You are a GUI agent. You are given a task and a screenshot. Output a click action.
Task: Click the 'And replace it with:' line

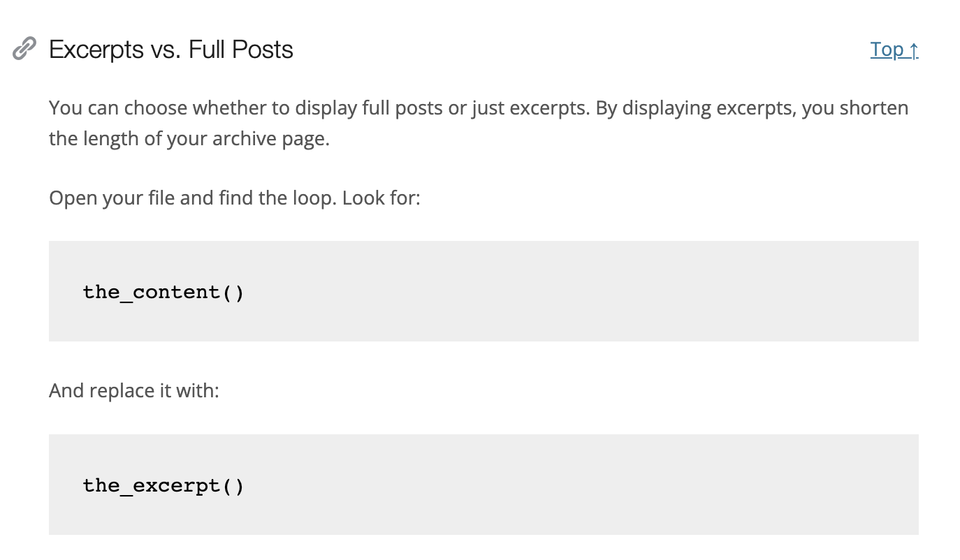pos(134,390)
